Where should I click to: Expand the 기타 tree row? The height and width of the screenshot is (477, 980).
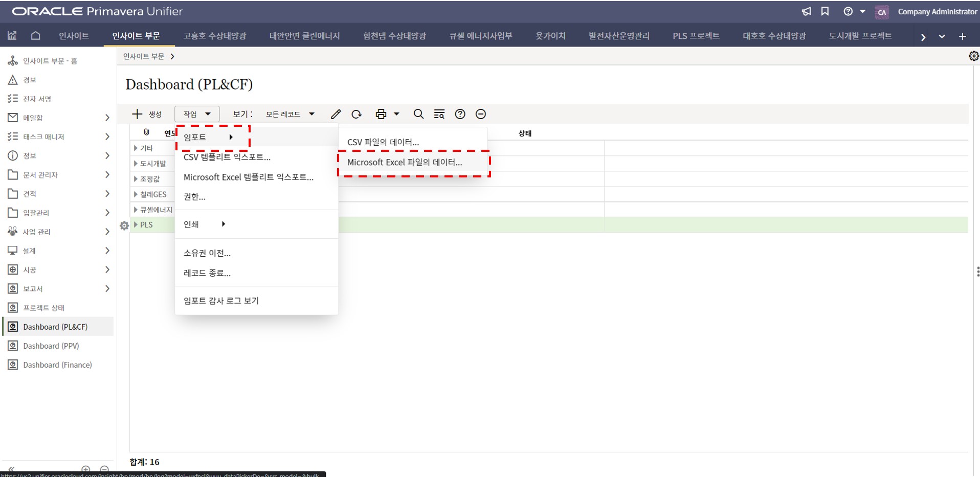tap(136, 148)
